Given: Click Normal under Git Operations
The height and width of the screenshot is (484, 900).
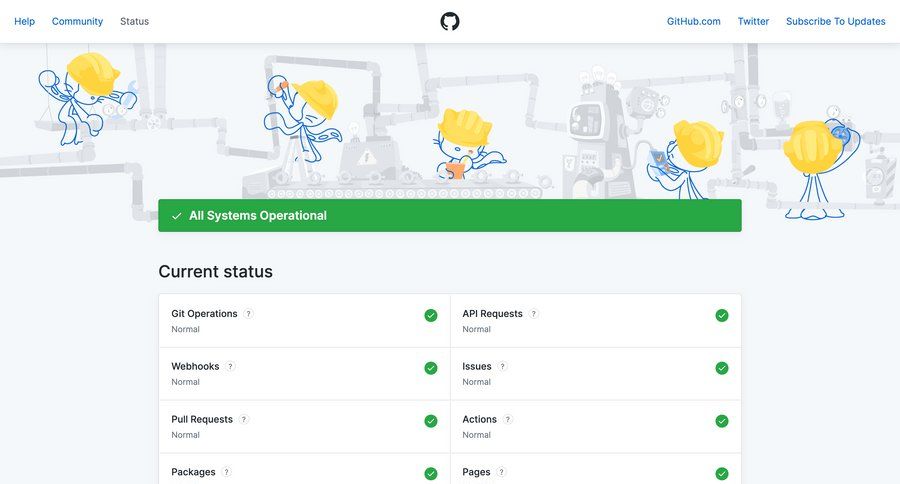Looking at the screenshot, I should click(x=185, y=329).
